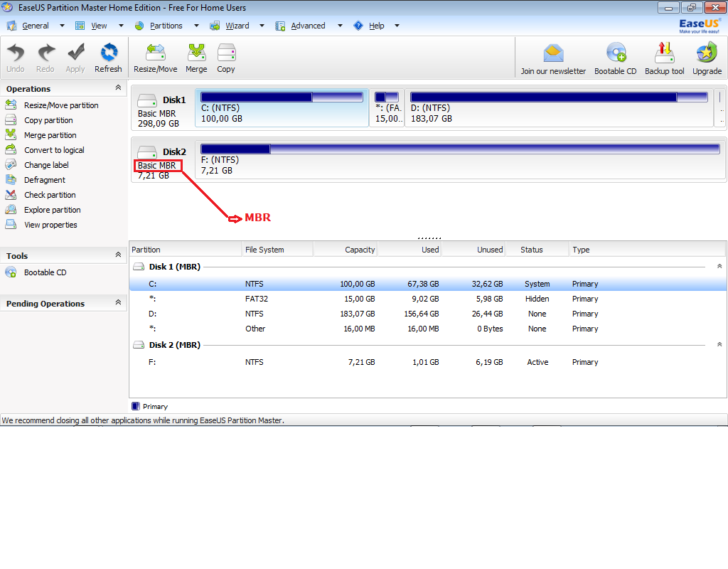Open the Wizard menu
728x569 pixels.
point(237,26)
